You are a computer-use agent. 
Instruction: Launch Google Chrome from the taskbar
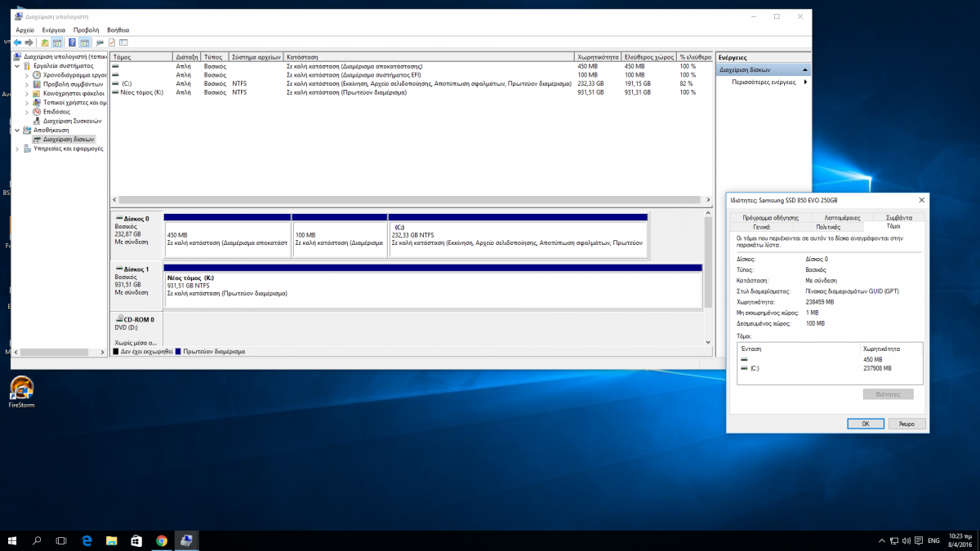tap(162, 540)
